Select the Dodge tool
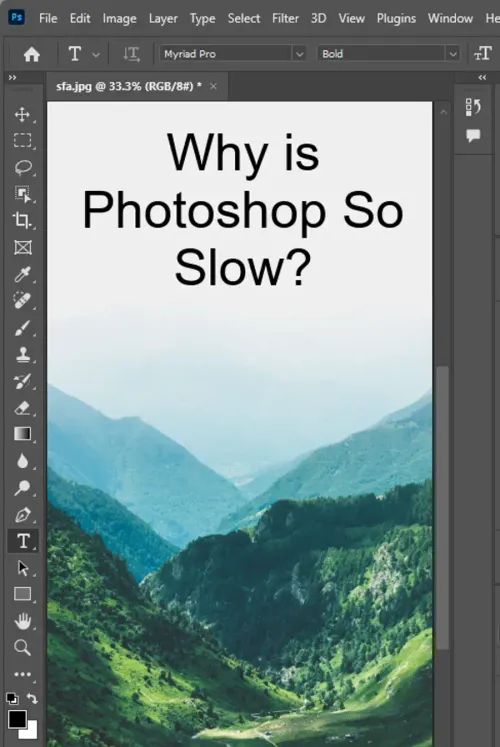The height and width of the screenshot is (747, 500). pos(22,487)
